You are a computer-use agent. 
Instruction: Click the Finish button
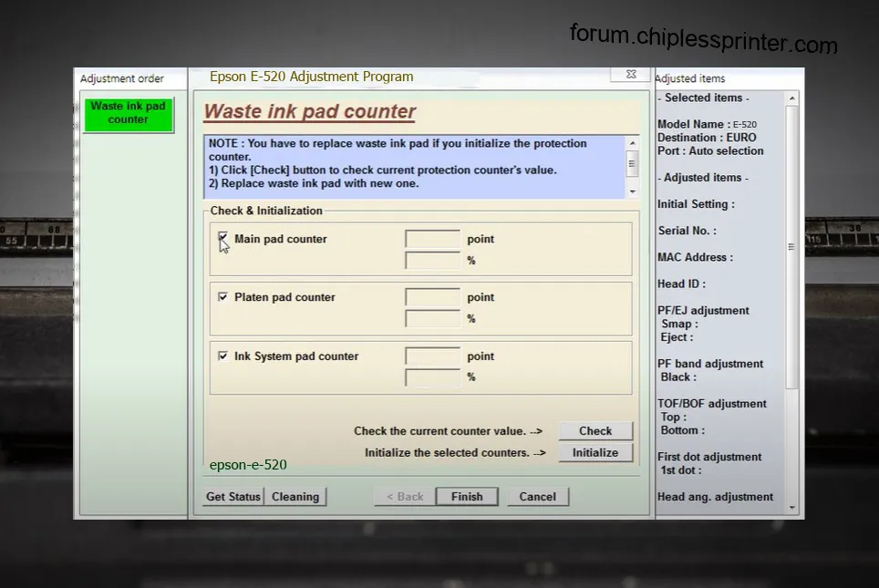point(467,497)
